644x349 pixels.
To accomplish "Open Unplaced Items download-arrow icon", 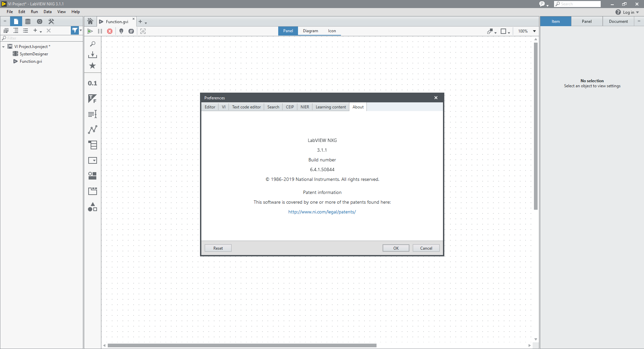I will pyautogui.click(x=93, y=55).
